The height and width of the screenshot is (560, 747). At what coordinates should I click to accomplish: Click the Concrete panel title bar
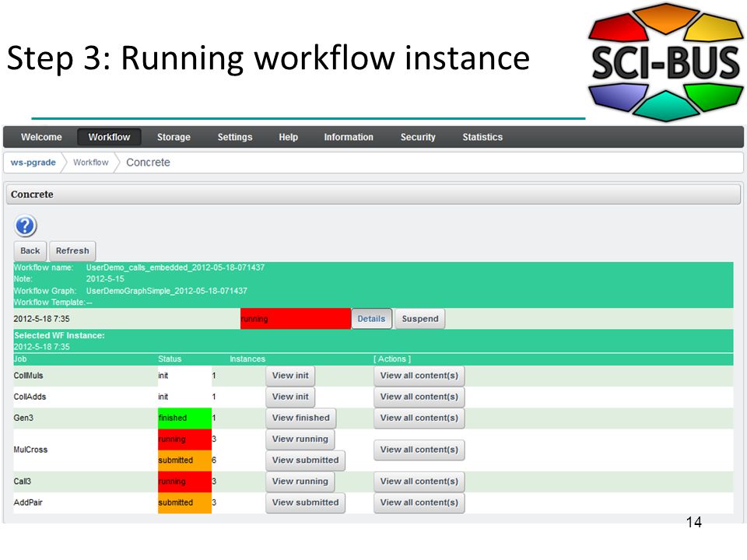click(373, 194)
